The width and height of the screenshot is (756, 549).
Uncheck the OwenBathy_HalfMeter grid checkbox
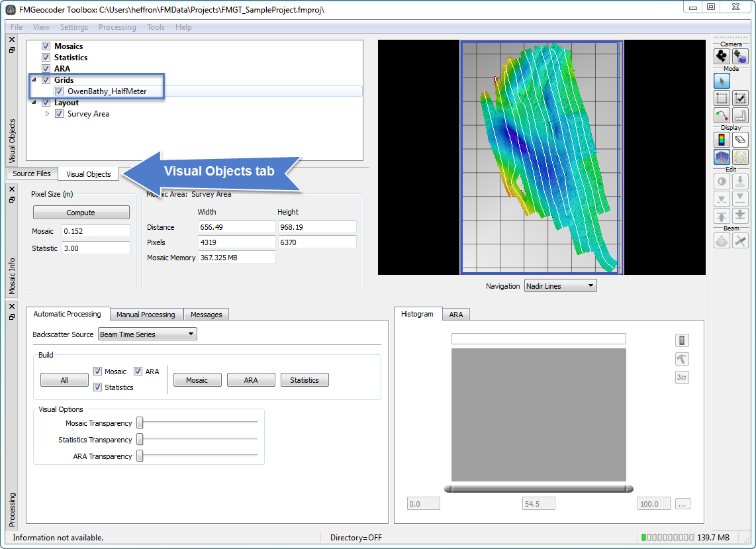point(60,91)
